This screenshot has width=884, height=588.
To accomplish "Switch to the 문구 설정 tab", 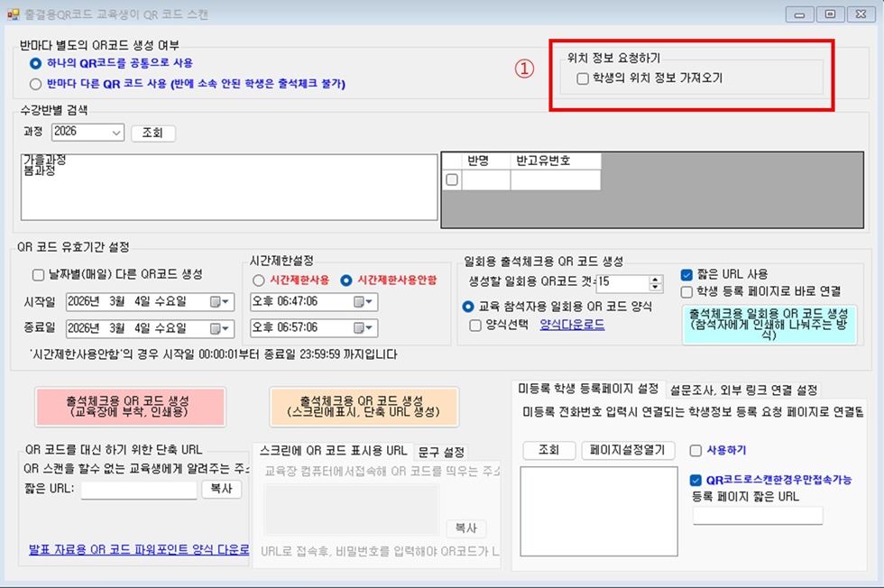I will 441,451.
